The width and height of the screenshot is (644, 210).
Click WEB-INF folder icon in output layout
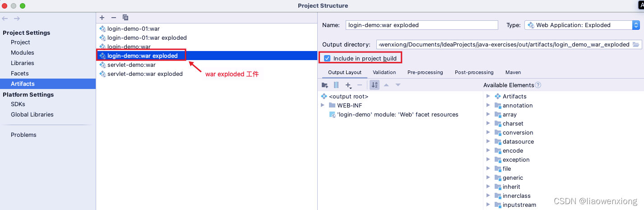(332, 105)
